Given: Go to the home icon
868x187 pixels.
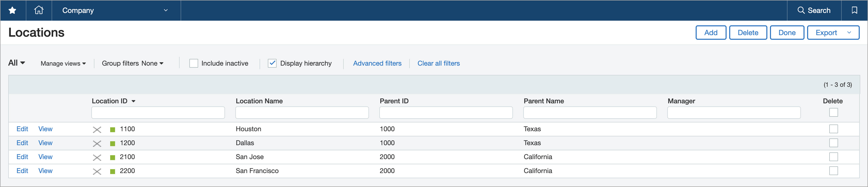Looking at the screenshot, I should coord(39,10).
